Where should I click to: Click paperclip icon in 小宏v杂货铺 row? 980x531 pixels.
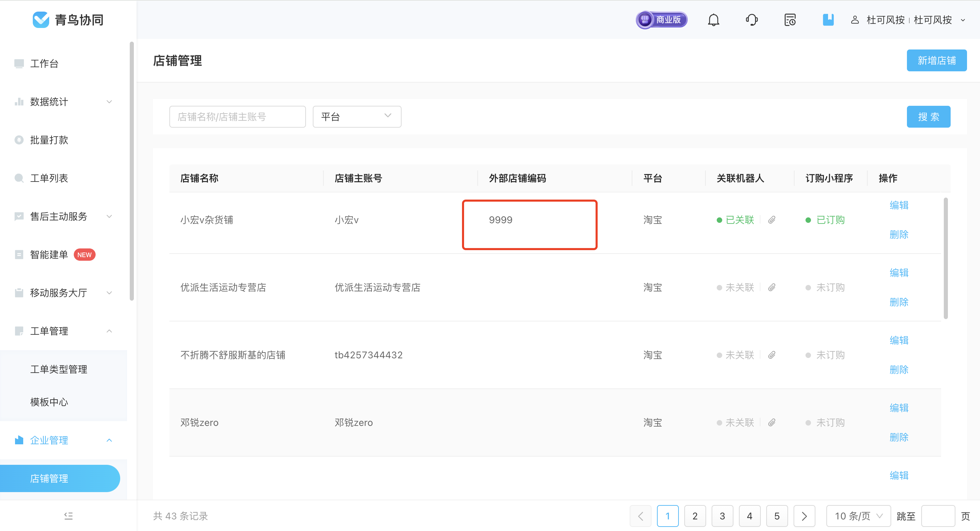click(771, 220)
